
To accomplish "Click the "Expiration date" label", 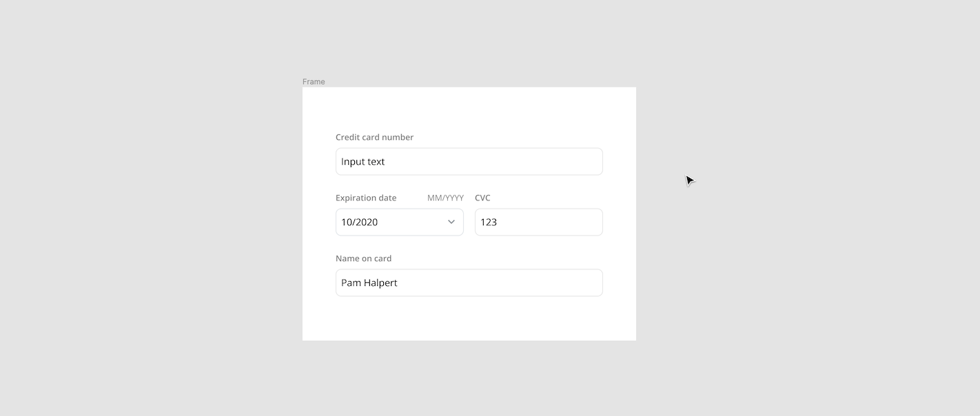I will (x=366, y=198).
